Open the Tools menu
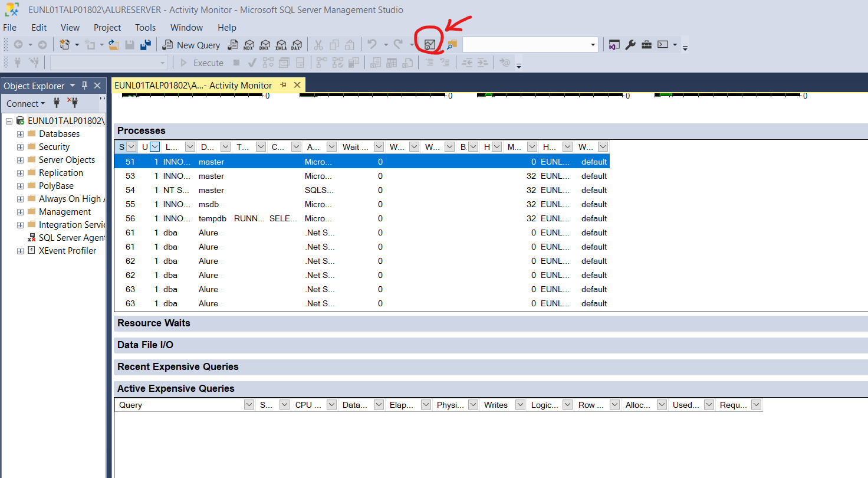 (145, 28)
